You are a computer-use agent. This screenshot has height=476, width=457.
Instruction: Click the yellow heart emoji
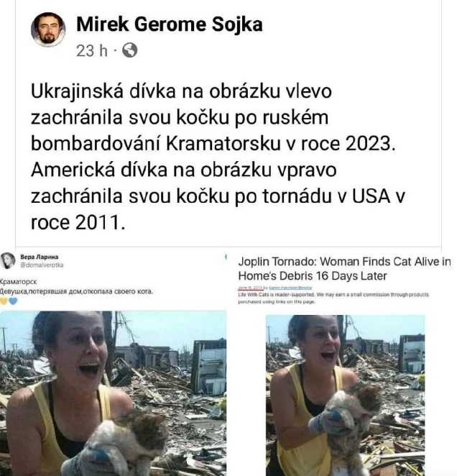(4, 301)
